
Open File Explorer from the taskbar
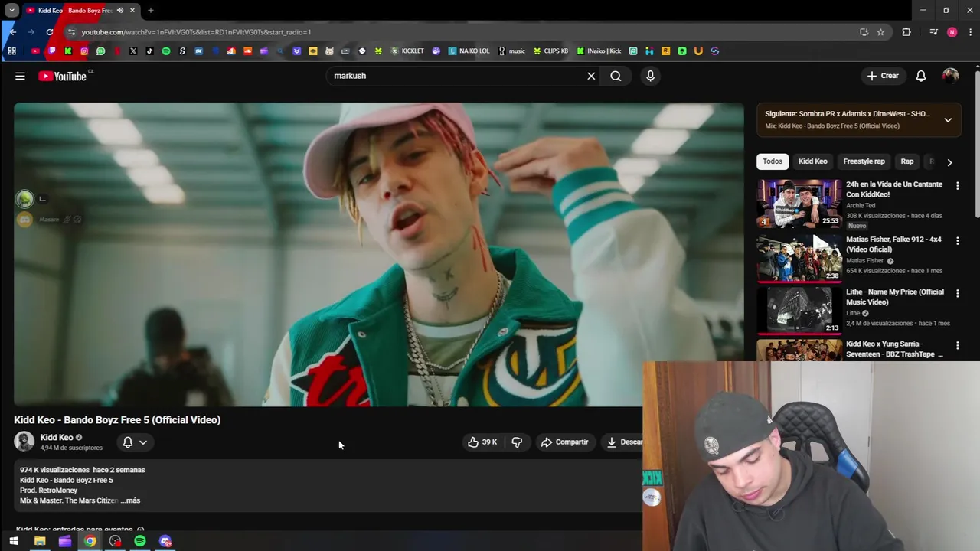pyautogui.click(x=40, y=541)
